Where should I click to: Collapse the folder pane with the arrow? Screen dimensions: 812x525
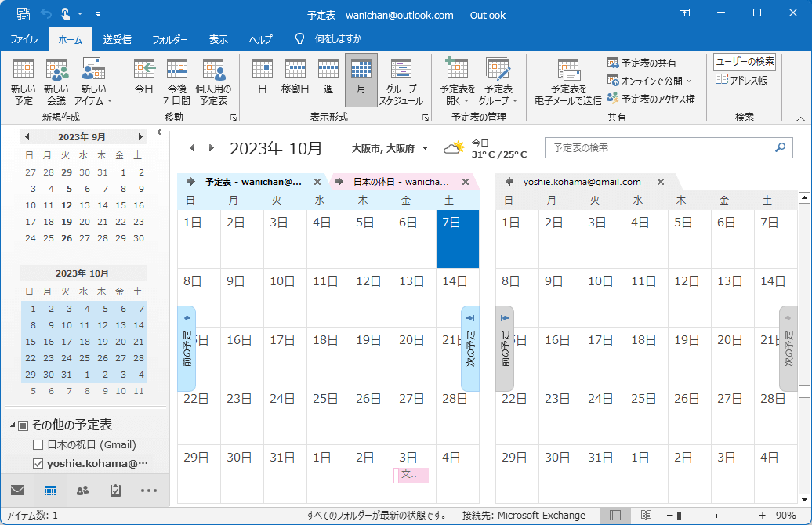tap(159, 132)
